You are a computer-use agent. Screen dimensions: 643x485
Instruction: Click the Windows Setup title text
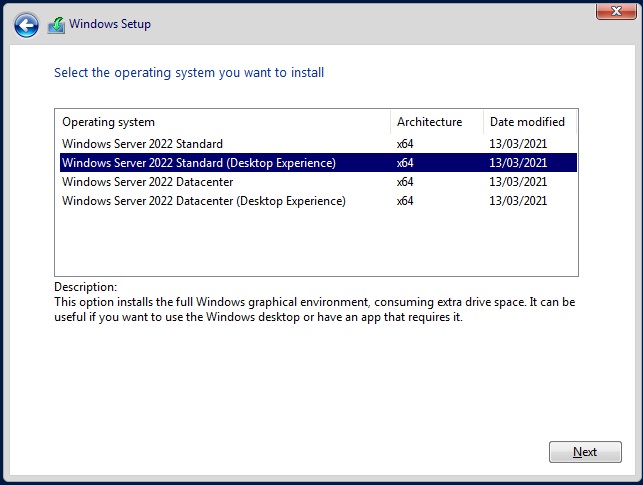pyautogui.click(x=110, y=24)
